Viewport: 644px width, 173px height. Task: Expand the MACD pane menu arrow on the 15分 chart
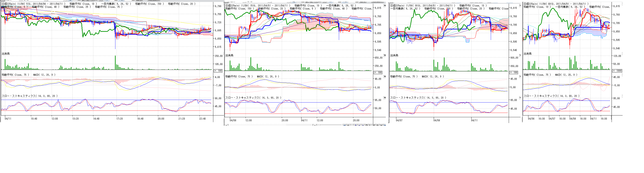(384, 77)
